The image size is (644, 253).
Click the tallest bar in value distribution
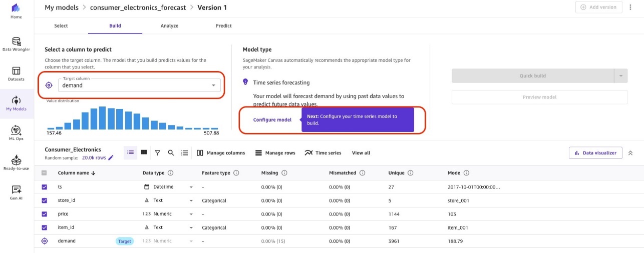click(x=102, y=118)
